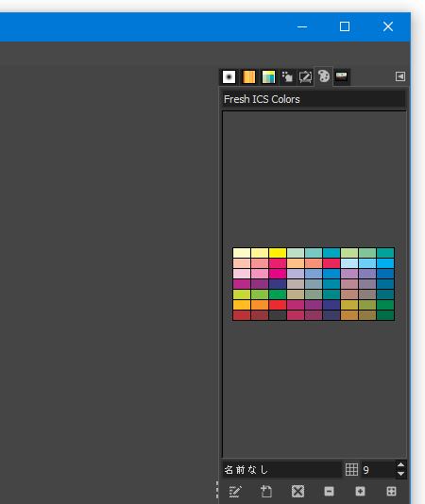Switch to the Gradients tab with orange stripes

click(248, 76)
